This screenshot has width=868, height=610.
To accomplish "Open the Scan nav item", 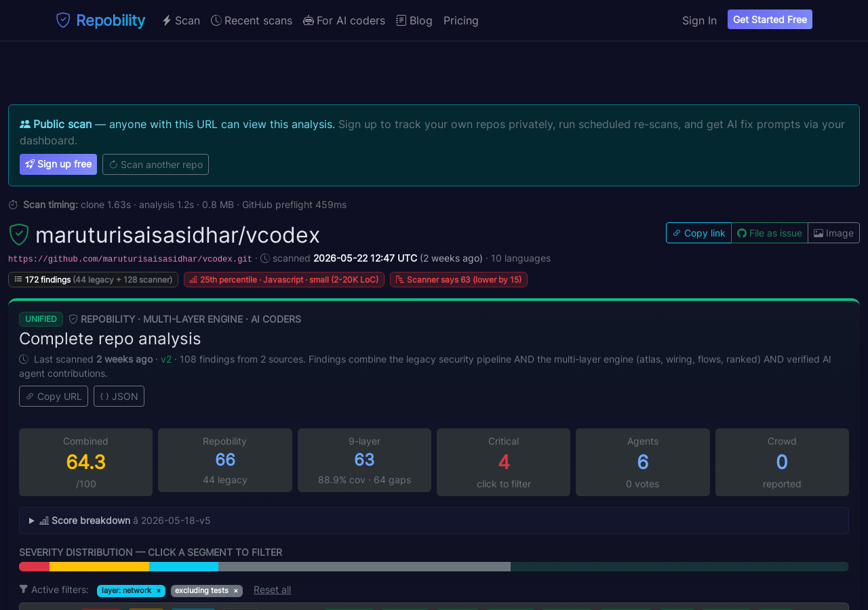I will [181, 20].
